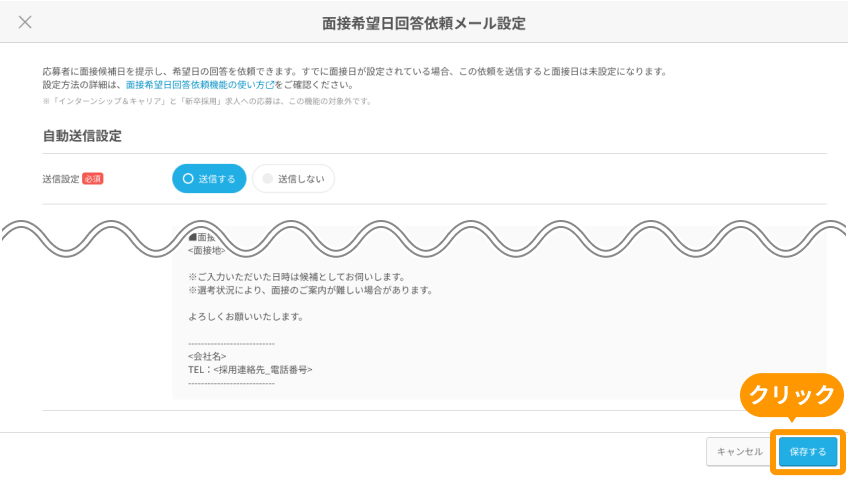Click the 送信設定 label
This screenshot has height=478, width=848.
click(x=61, y=179)
